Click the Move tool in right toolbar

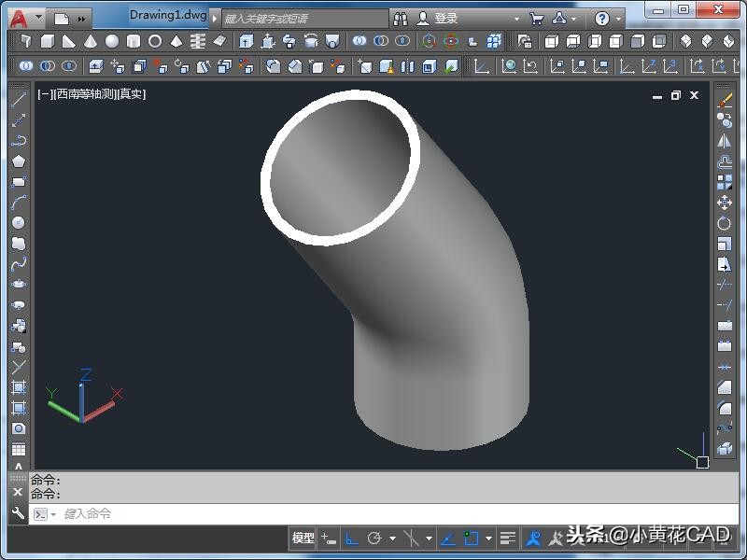coord(725,203)
